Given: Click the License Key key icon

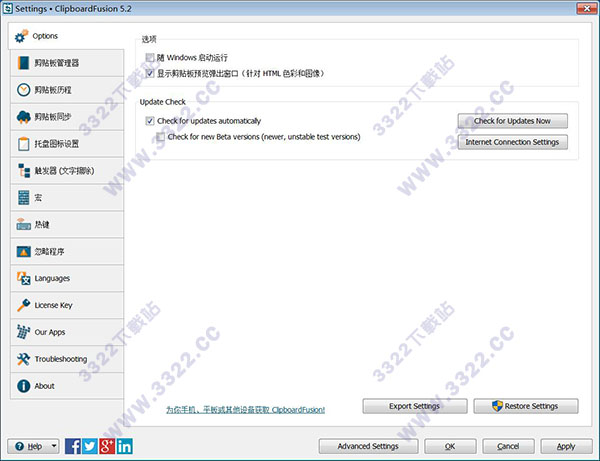Looking at the screenshot, I should tap(23, 305).
